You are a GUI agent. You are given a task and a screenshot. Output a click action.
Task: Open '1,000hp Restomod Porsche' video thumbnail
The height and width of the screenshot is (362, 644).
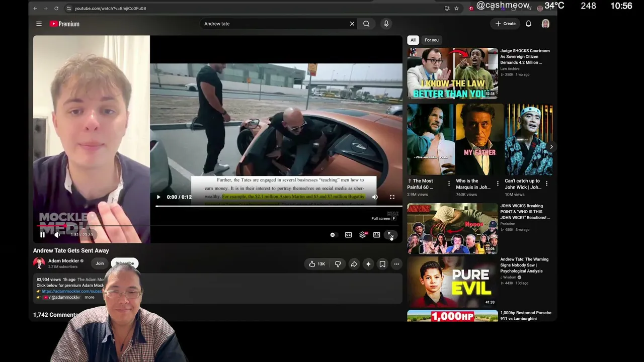click(452, 316)
